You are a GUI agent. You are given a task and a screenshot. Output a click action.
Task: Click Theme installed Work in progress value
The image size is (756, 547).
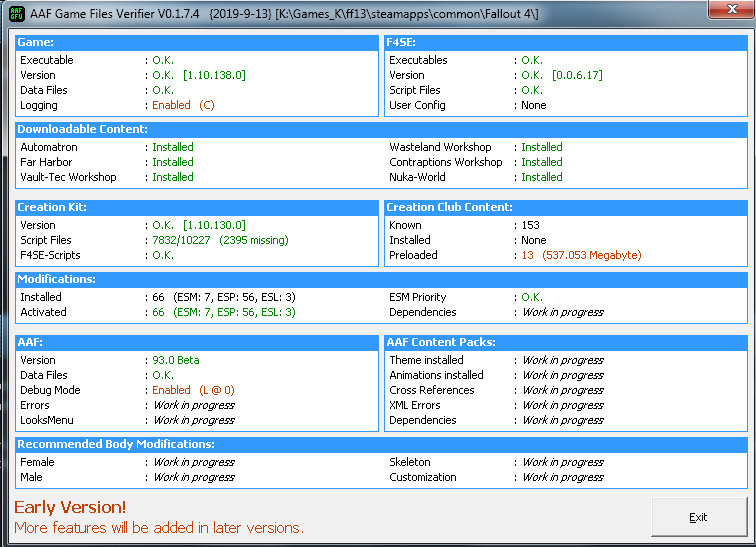click(563, 360)
